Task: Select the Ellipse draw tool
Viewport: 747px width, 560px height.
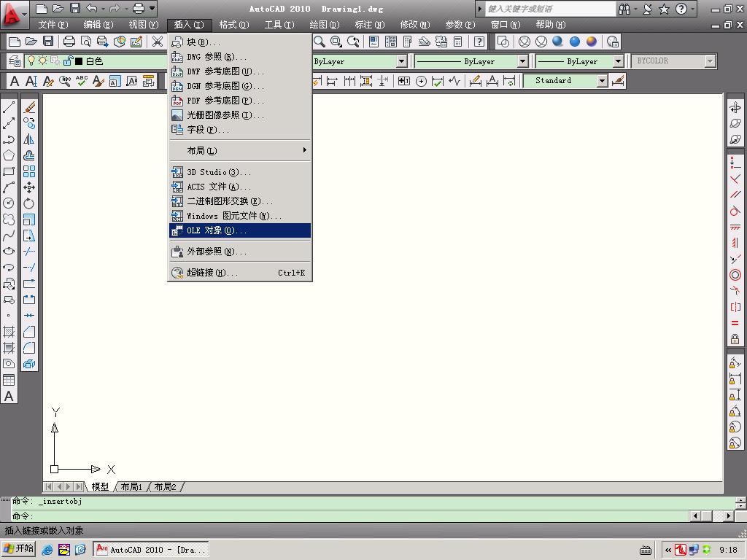Action: pos(9,252)
